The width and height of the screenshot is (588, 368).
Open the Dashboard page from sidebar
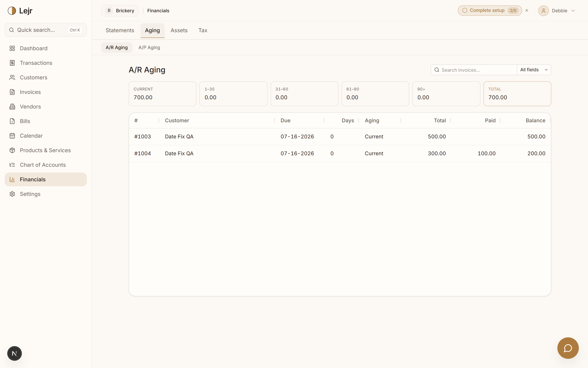coord(46,48)
